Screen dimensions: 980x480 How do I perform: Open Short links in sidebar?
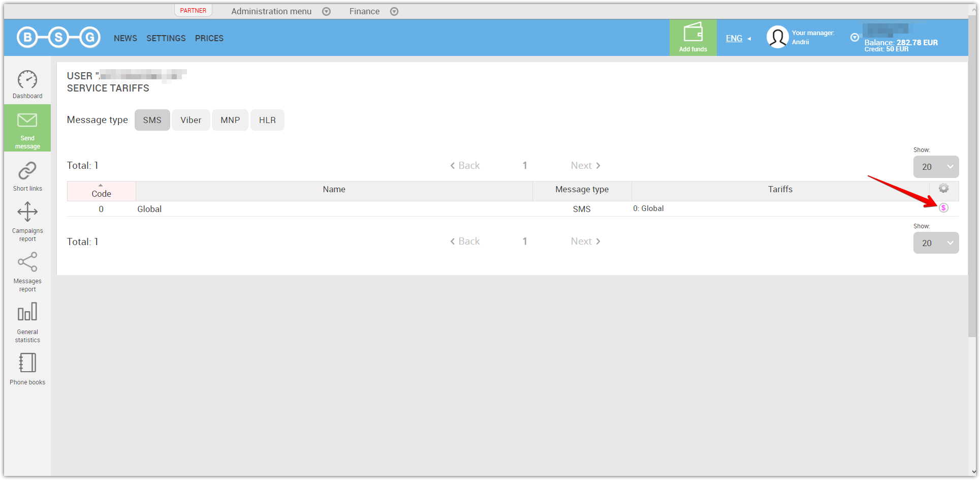[x=27, y=176]
